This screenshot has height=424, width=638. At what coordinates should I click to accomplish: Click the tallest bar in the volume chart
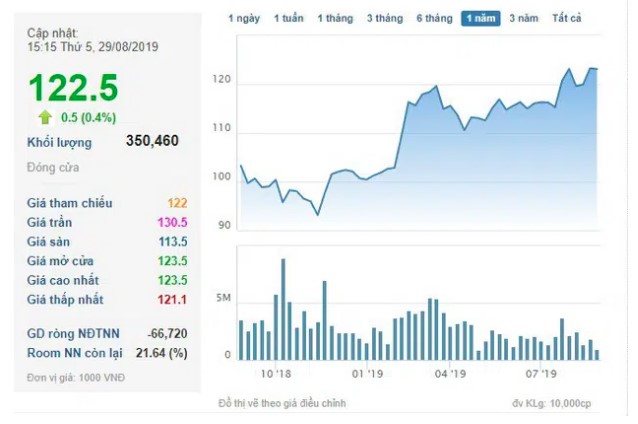283,309
